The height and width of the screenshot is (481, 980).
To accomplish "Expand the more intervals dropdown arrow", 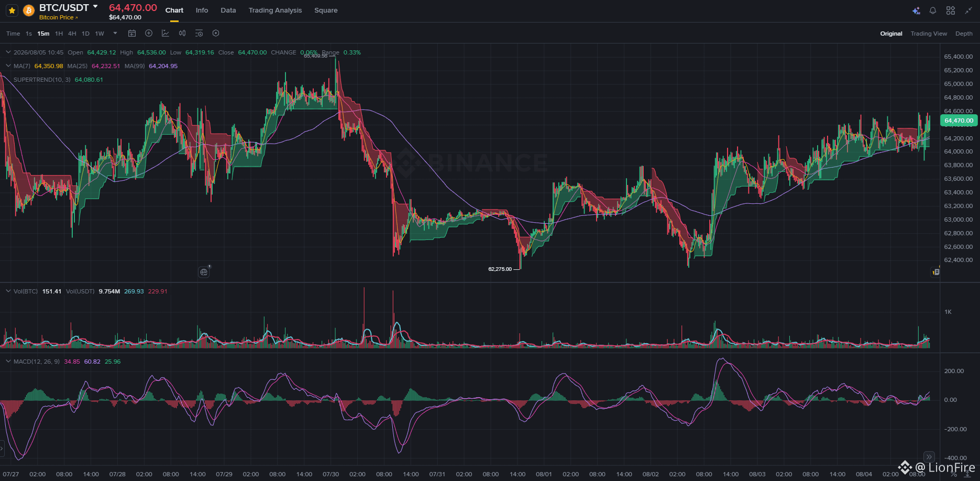I will 115,33.
